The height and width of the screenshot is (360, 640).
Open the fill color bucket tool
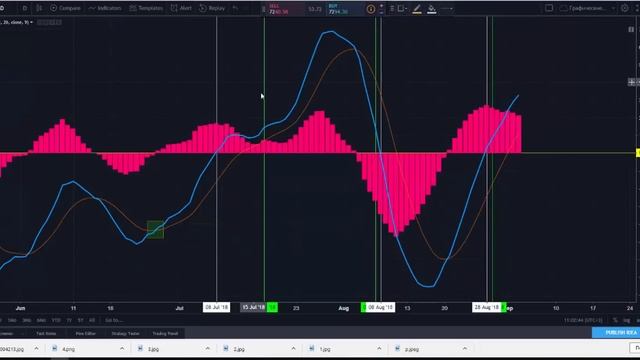click(x=431, y=9)
